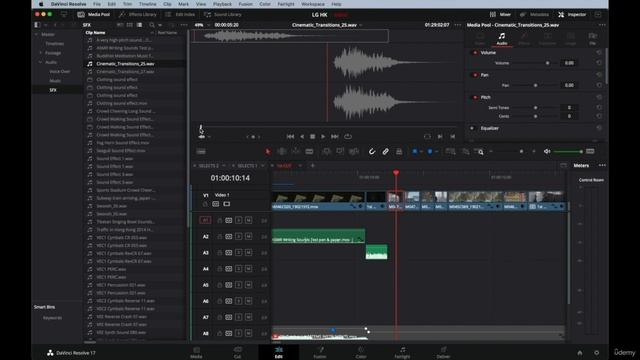Open the Fairlight menu
Viewport: 640px width, 360px height.
(x=286, y=4)
